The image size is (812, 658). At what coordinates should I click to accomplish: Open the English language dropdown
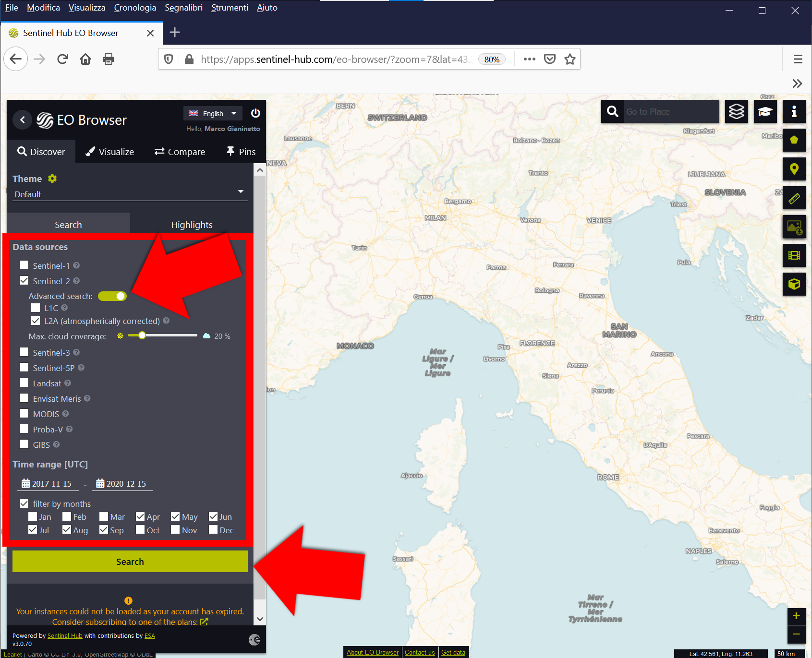213,113
